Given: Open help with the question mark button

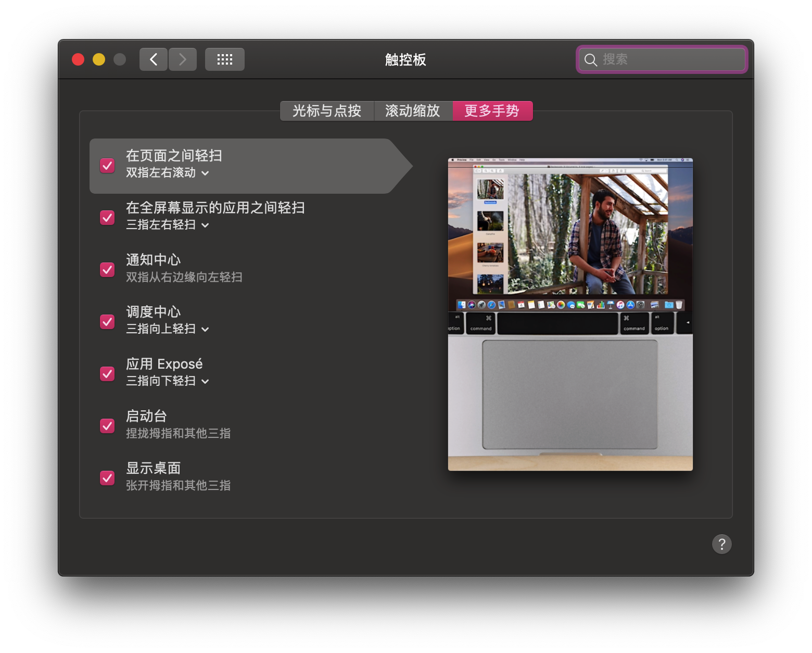Looking at the screenshot, I should pyautogui.click(x=722, y=544).
